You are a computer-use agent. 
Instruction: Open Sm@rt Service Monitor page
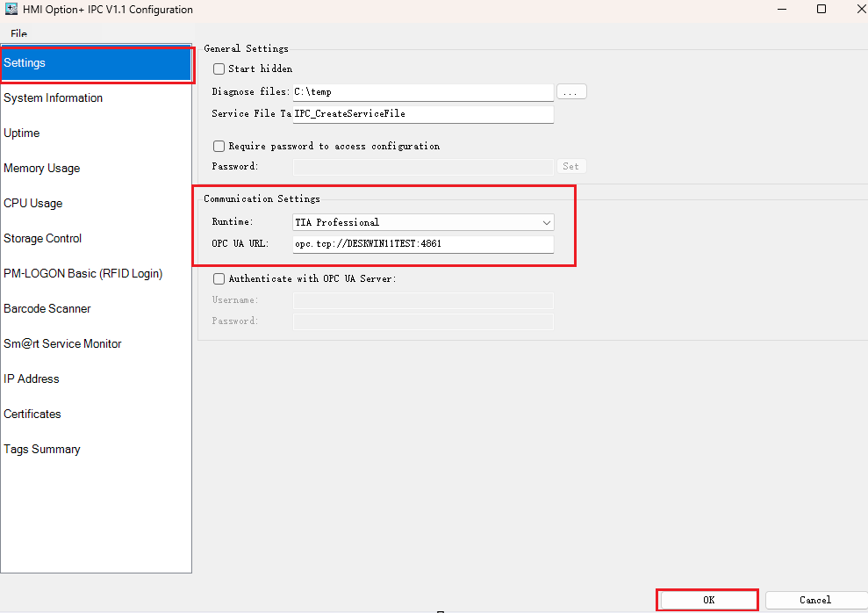click(62, 344)
